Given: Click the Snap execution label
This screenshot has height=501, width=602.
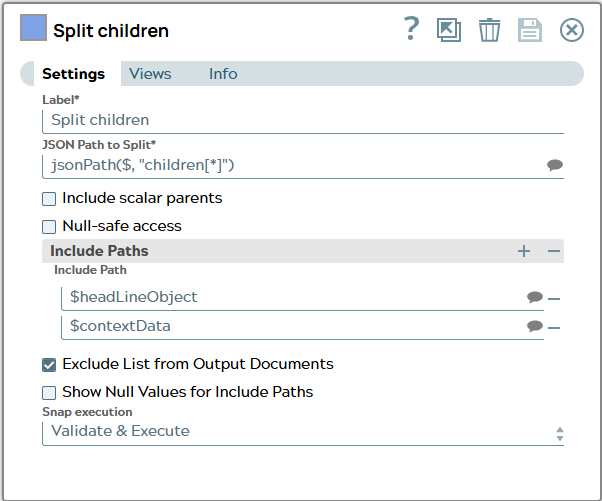Looking at the screenshot, I should [x=87, y=412].
